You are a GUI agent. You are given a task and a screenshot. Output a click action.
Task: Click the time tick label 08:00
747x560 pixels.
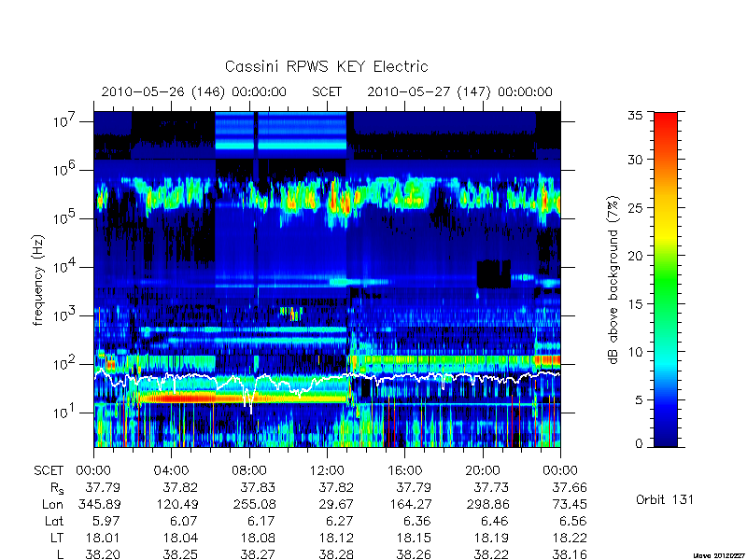click(x=249, y=471)
